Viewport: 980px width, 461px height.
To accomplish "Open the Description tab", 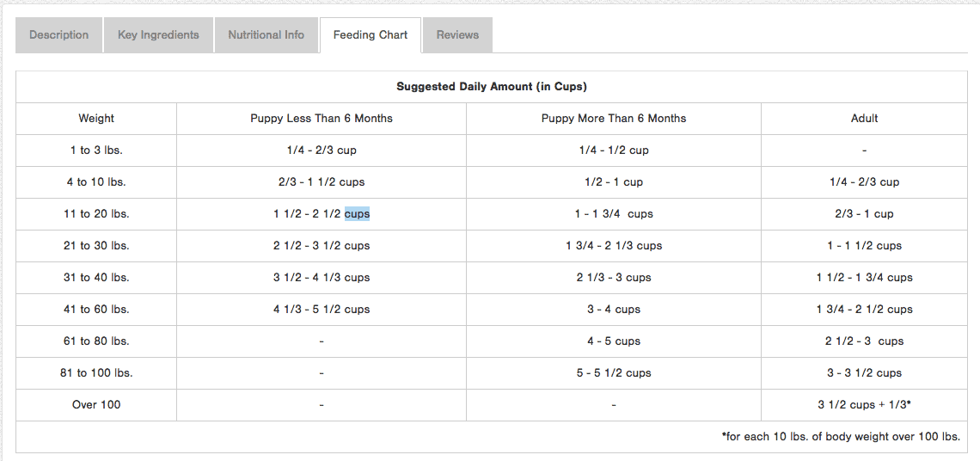I will (x=58, y=35).
